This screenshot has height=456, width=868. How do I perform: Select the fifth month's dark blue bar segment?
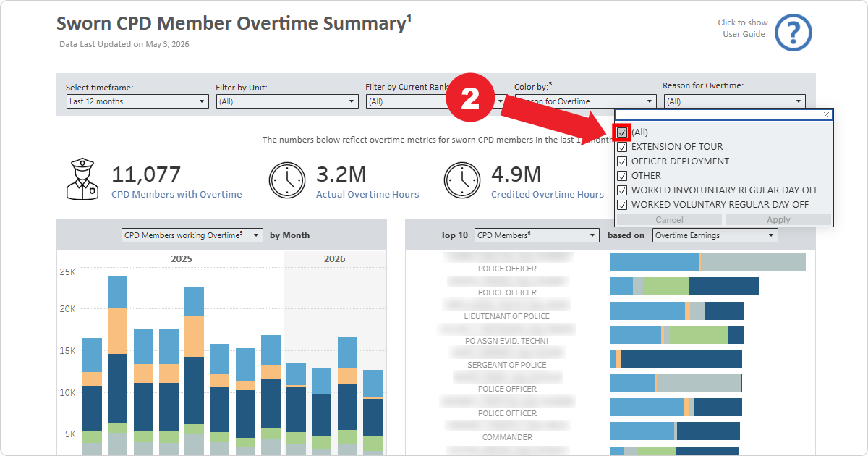point(194,390)
